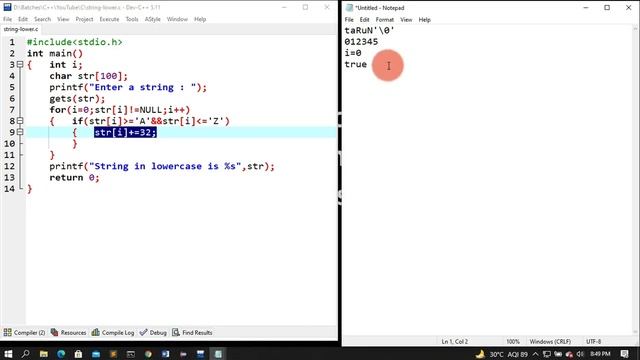640x360 pixels.
Task: Open Notepad Edit menu
Action: pyautogui.click(x=364, y=20)
